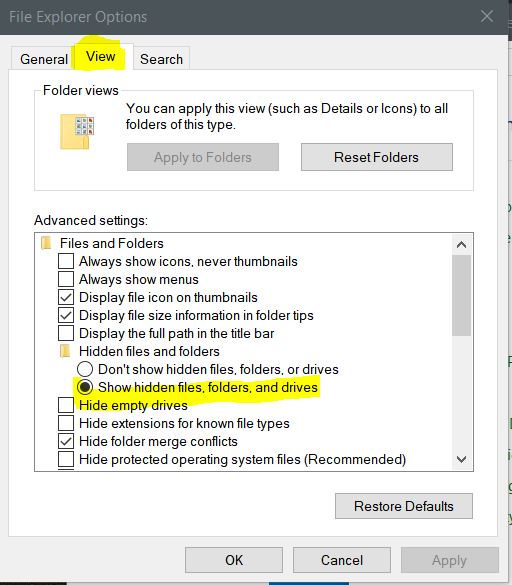
Task: Enable Always show menus checkbox
Action: [x=66, y=279]
